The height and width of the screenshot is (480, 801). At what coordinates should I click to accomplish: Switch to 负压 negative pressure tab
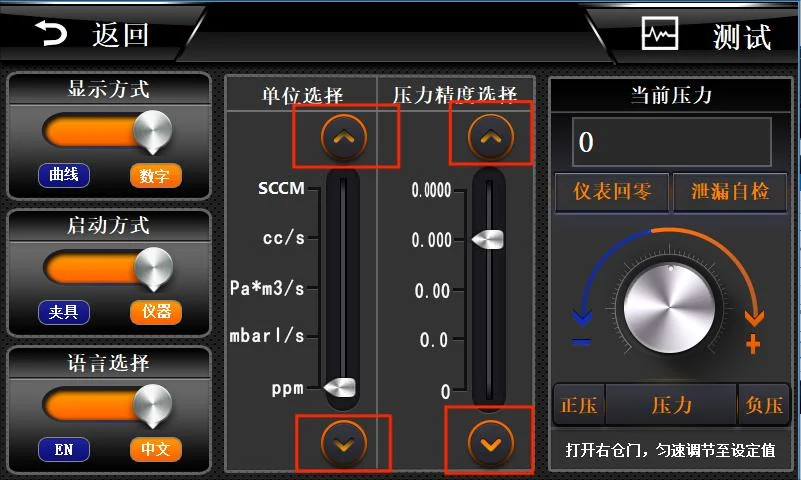[x=763, y=405]
